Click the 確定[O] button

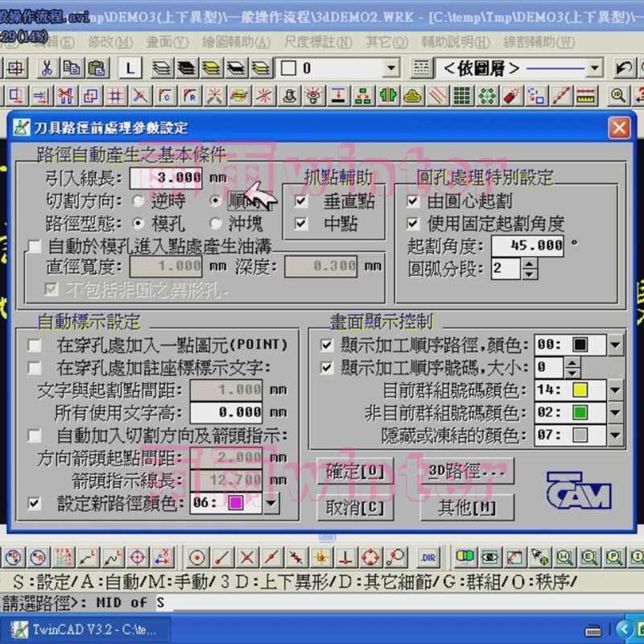tap(355, 471)
